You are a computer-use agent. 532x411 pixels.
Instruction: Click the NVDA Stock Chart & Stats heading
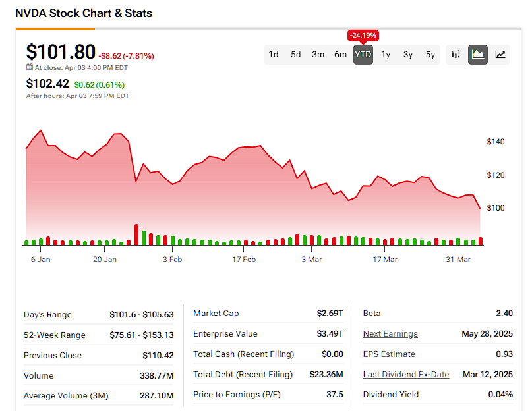[84, 13]
